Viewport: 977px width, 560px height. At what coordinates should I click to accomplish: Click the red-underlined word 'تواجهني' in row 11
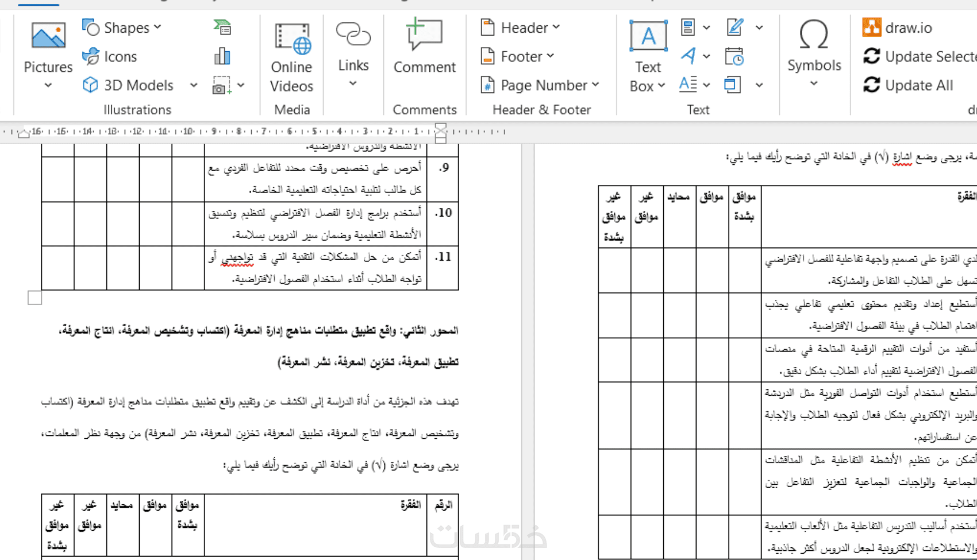click(237, 257)
